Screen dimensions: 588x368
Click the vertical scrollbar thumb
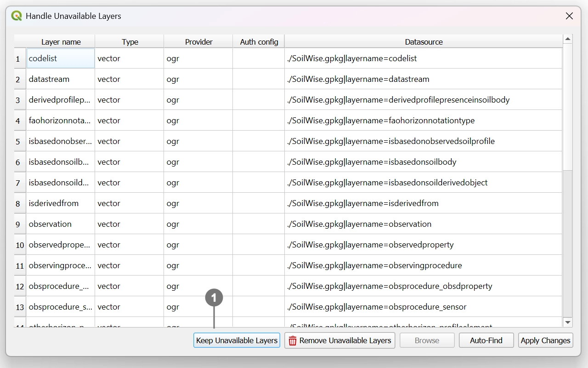(x=568, y=106)
